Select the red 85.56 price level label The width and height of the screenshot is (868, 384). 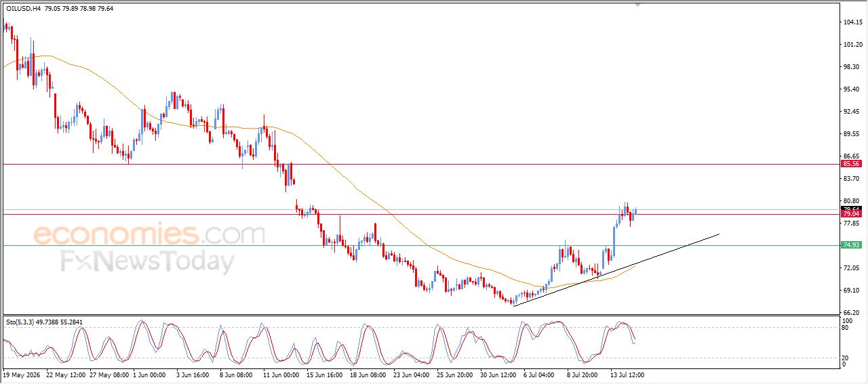pyautogui.click(x=851, y=164)
